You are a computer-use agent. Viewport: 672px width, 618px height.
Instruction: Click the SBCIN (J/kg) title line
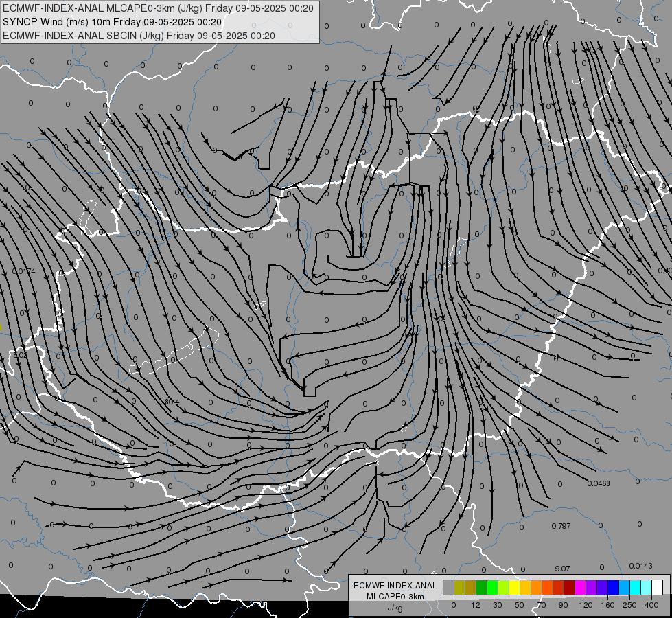point(139,36)
